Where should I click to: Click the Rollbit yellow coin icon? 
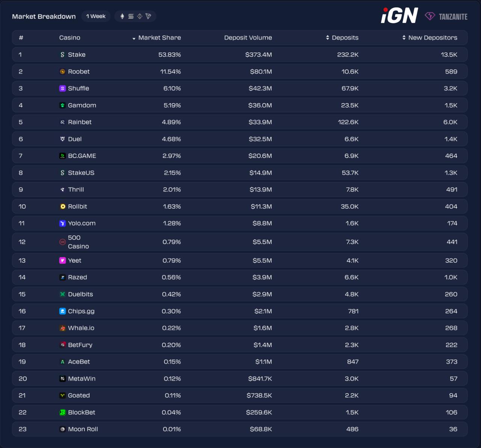(62, 206)
